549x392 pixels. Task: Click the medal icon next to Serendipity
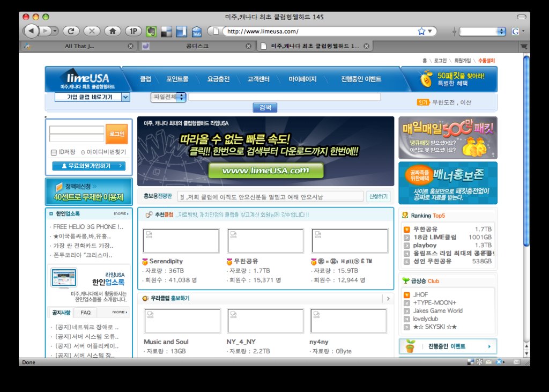coord(145,261)
